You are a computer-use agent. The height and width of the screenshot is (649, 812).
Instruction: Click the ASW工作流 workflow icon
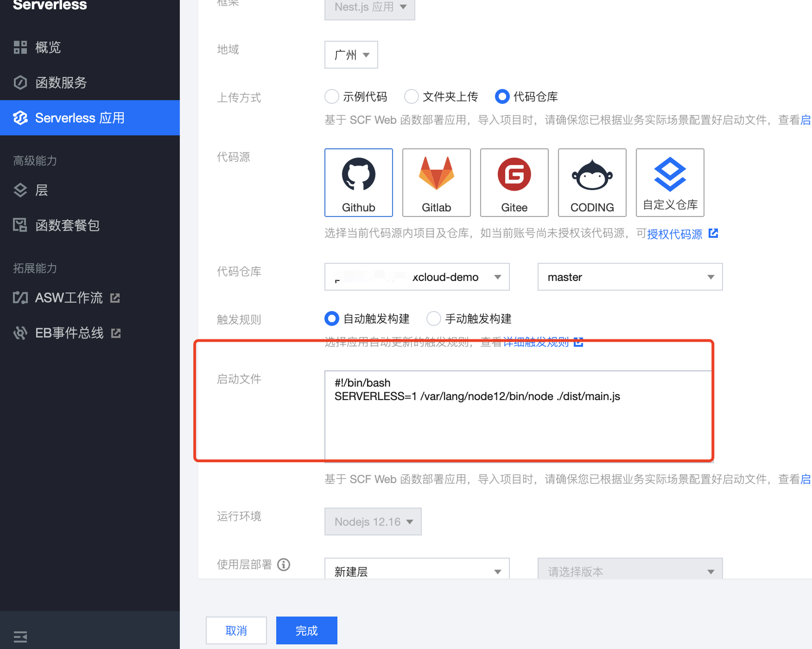pos(20,298)
